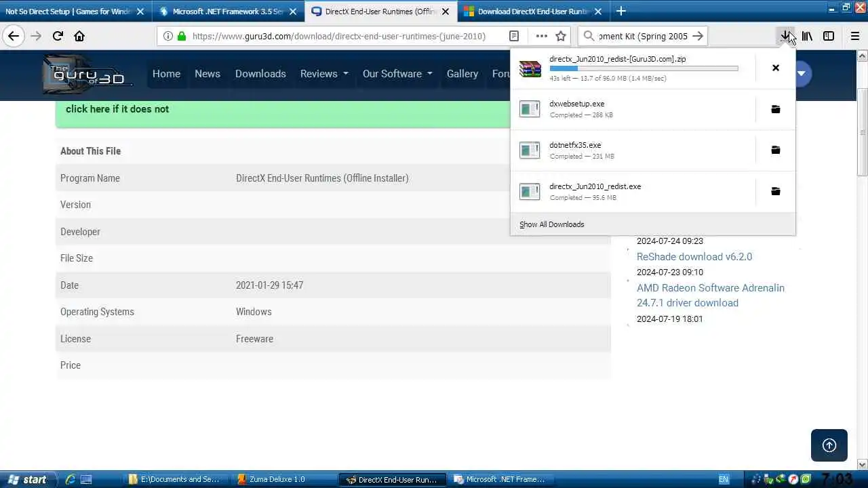
Task: Open new tab with plus button
Action: click(x=620, y=11)
